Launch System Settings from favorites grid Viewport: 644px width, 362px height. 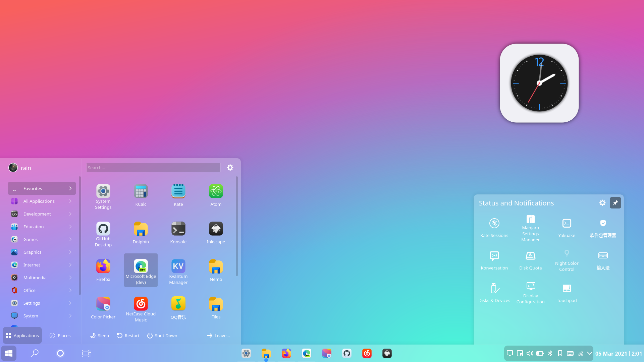click(x=103, y=197)
